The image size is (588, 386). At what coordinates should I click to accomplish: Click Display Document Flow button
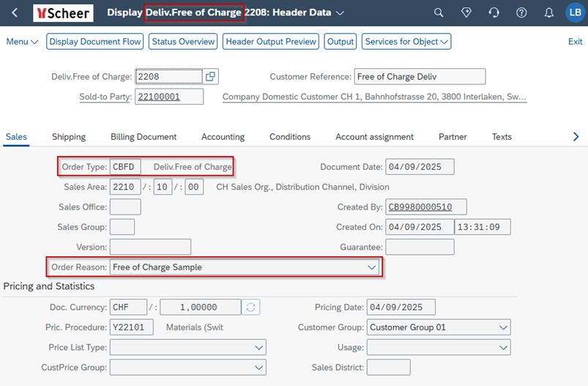(x=95, y=42)
